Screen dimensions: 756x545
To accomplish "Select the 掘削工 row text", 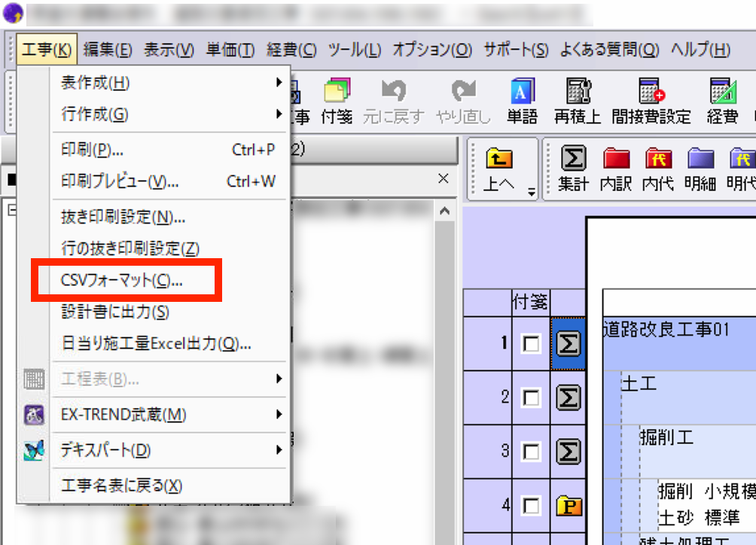I will click(x=666, y=437).
